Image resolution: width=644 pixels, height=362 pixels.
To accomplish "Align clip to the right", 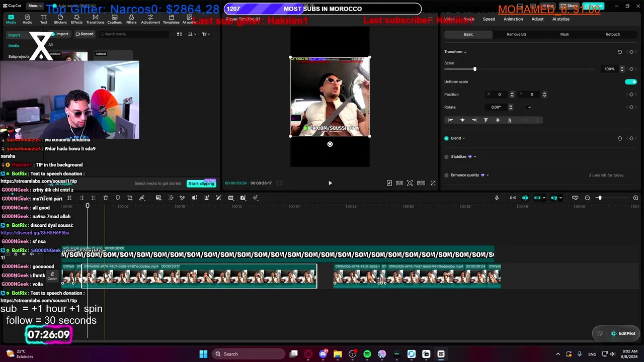I will [x=474, y=120].
